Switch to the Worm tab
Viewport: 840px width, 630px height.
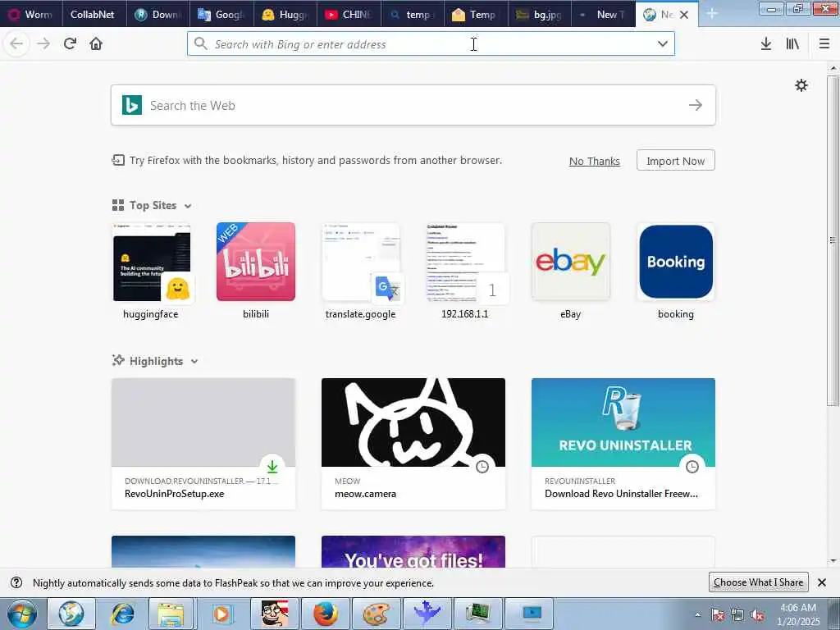pyautogui.click(x=31, y=15)
